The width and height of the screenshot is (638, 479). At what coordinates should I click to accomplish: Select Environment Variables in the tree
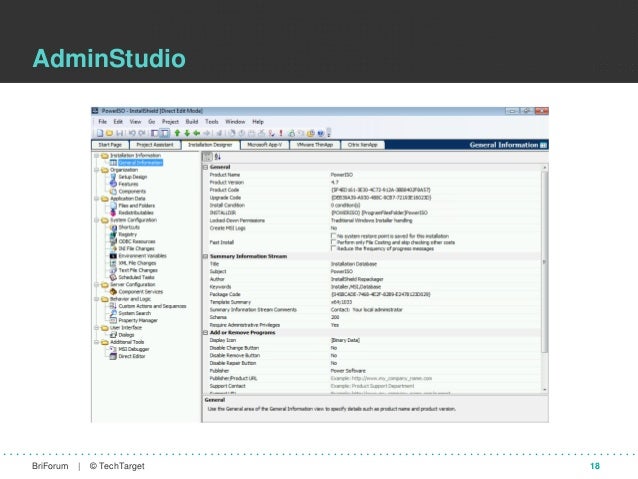(x=142, y=256)
